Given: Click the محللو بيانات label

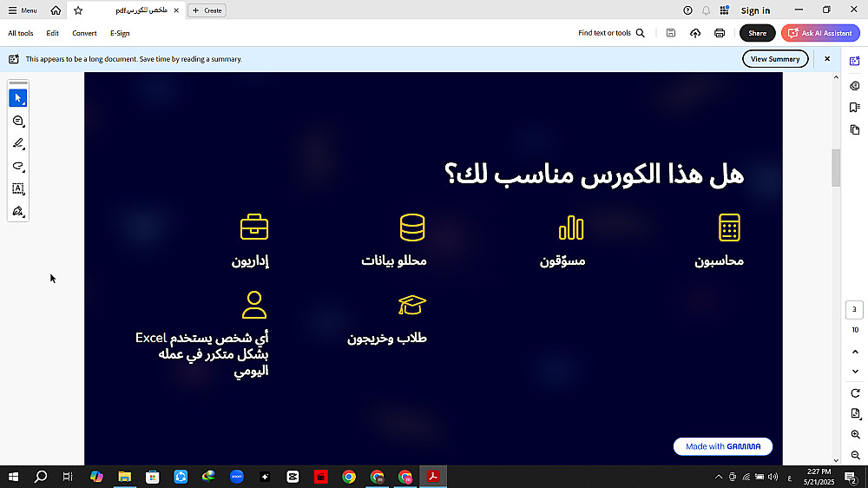Looking at the screenshot, I should click(394, 260).
